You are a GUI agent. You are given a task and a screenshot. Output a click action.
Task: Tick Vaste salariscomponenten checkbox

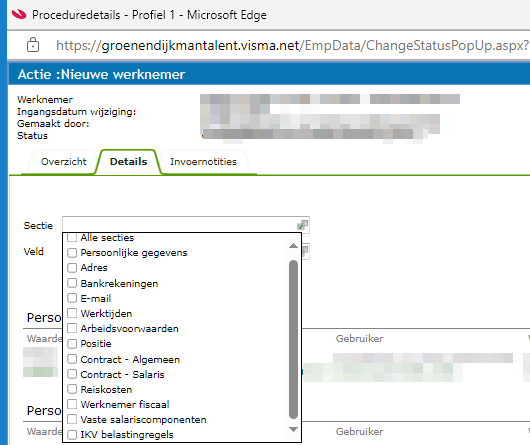click(72, 419)
